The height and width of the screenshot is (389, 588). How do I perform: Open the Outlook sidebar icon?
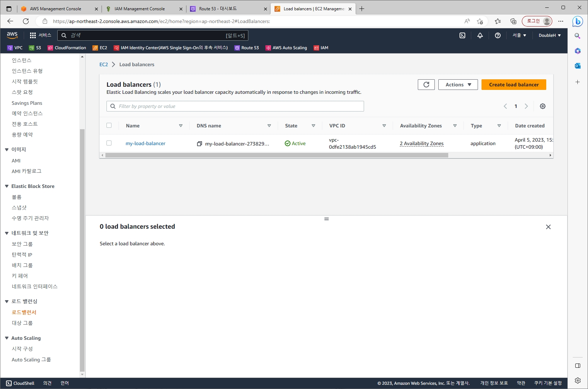pyautogui.click(x=577, y=66)
